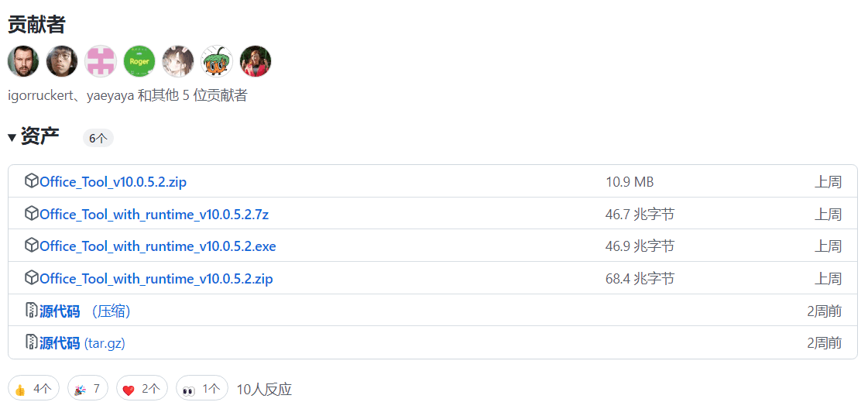Viewport: 868px width, 409px height.
Task: Click the package icon beside Office_Tool_v10.0.5.2.zip
Action: (32, 181)
